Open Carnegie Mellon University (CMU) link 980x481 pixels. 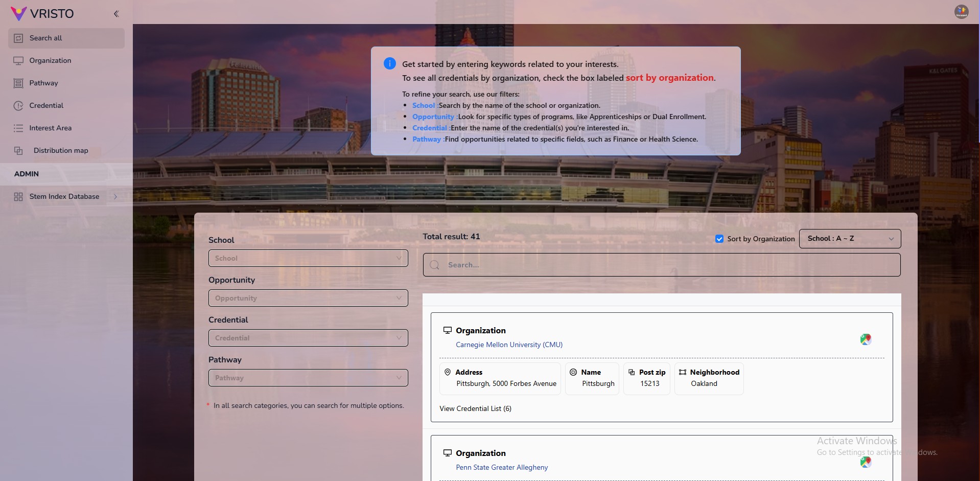509,345
